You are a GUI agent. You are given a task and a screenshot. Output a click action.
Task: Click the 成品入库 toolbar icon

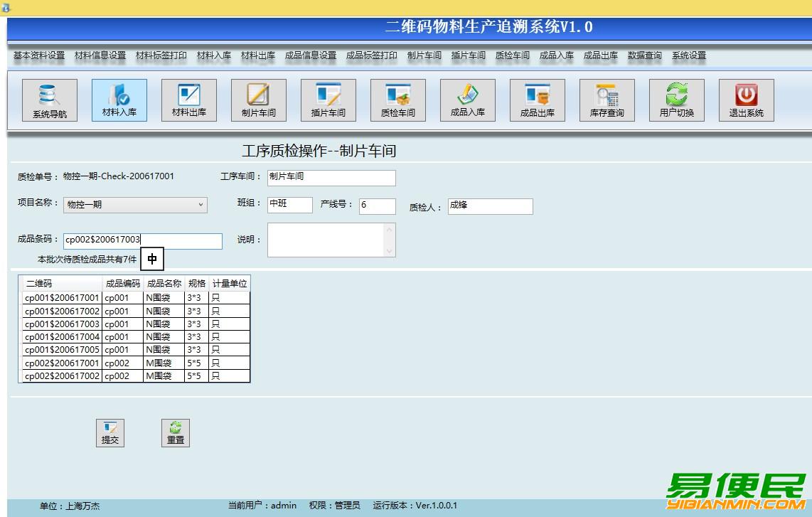[x=467, y=100]
